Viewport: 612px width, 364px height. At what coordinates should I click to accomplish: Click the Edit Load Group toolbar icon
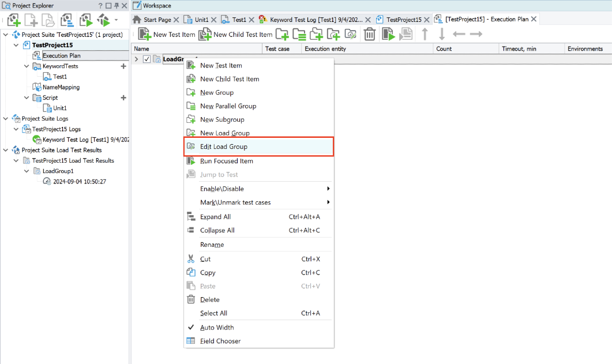(350, 35)
